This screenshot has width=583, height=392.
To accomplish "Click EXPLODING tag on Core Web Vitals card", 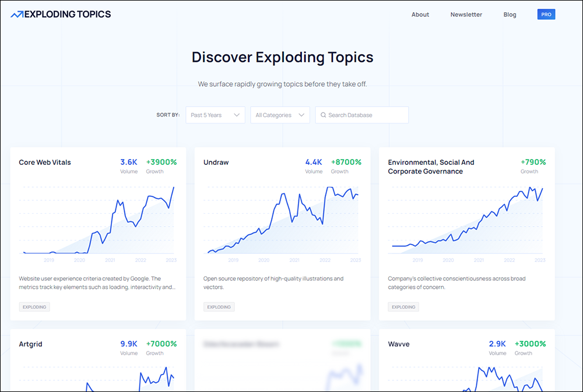I will (x=34, y=307).
